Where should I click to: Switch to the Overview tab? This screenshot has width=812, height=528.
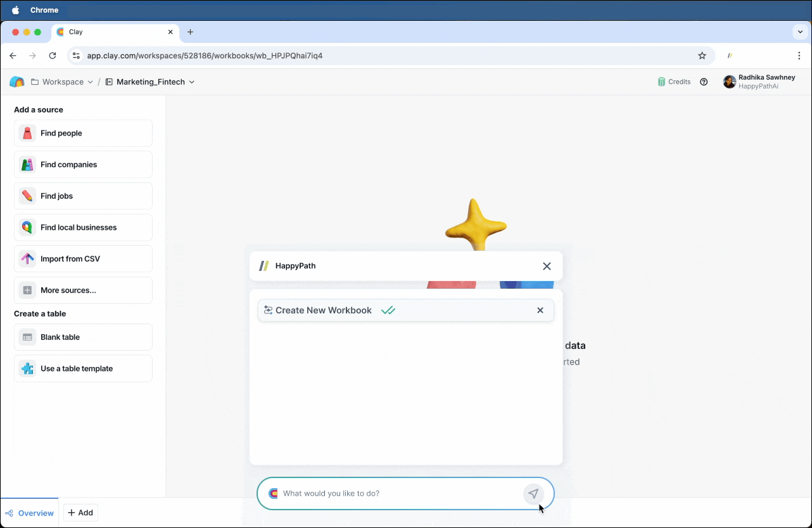29,513
